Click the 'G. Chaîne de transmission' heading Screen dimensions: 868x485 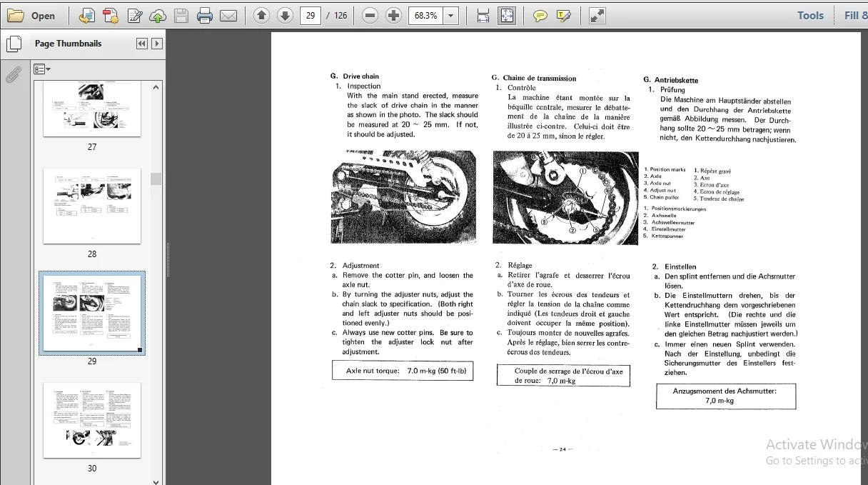point(534,78)
